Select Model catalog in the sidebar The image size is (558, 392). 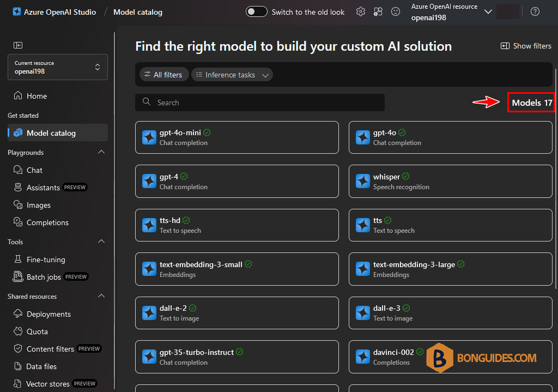tap(58, 133)
